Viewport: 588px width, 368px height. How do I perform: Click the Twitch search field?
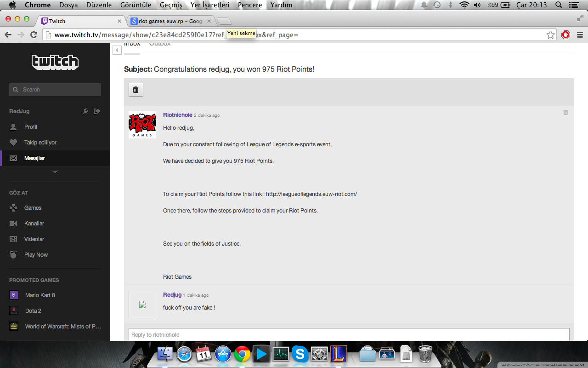55,90
